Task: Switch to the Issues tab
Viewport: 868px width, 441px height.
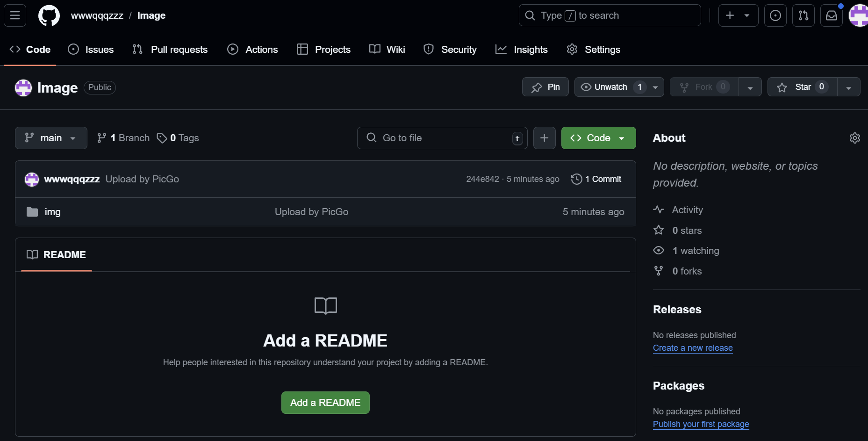Action: (x=91, y=50)
